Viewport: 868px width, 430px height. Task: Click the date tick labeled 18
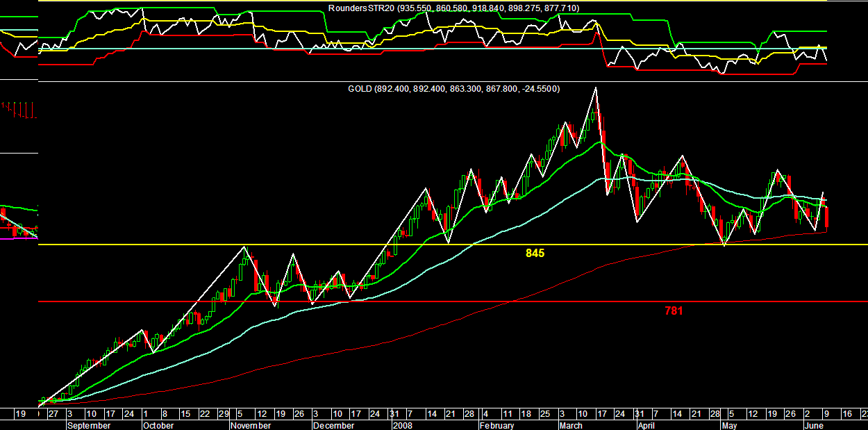(526, 414)
